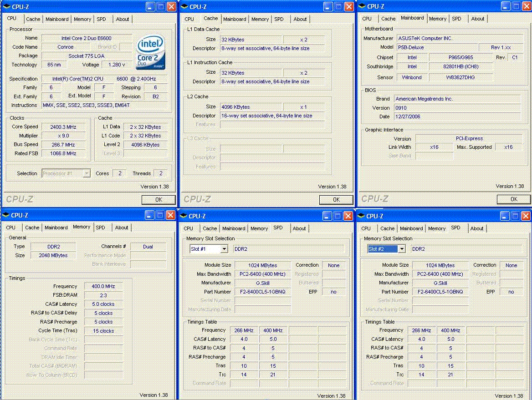Image resolution: width=532 pixels, height=400 pixels.
Task: Open the Cache tab in the Slot #2 window
Action: click(388, 229)
